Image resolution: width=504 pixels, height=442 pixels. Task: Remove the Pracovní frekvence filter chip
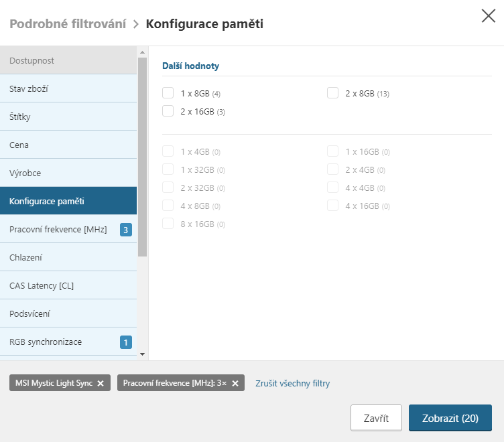pos(235,383)
